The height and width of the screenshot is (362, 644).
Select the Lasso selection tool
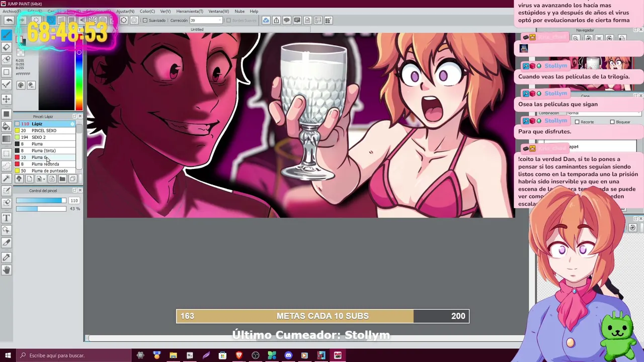pyautogui.click(x=7, y=166)
